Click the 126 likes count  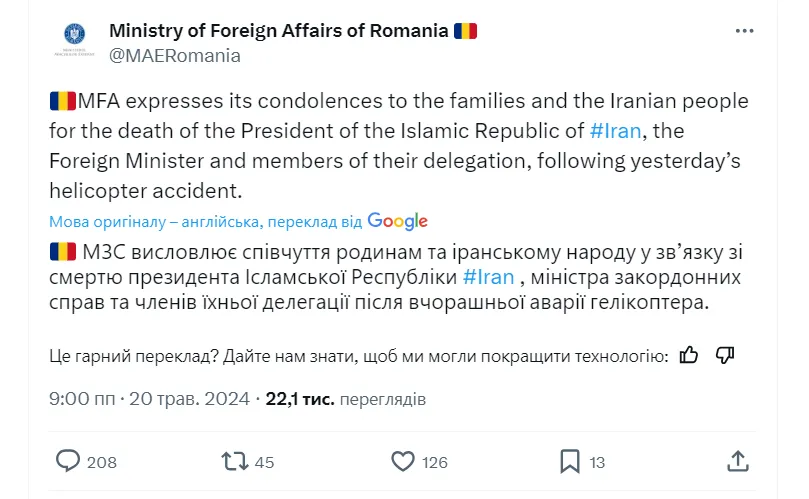[x=434, y=462]
